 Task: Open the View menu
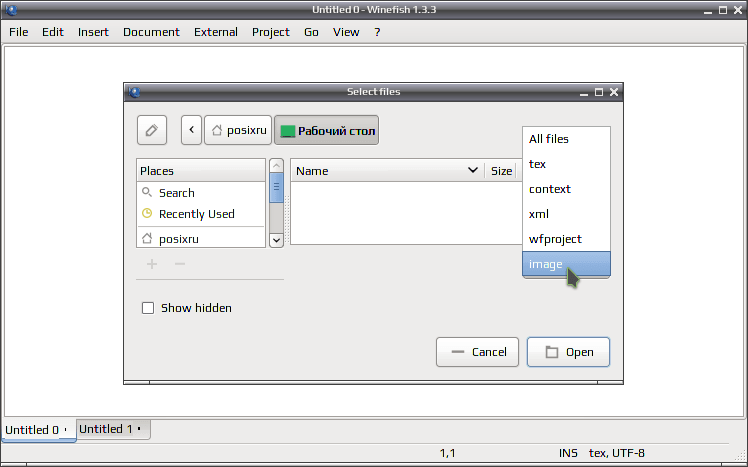[x=346, y=32]
